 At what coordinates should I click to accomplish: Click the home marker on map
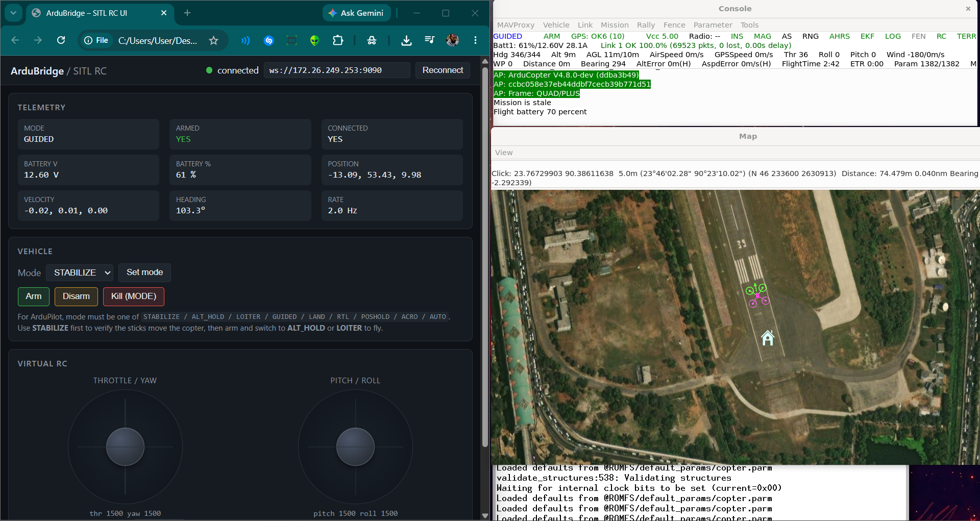tap(768, 338)
